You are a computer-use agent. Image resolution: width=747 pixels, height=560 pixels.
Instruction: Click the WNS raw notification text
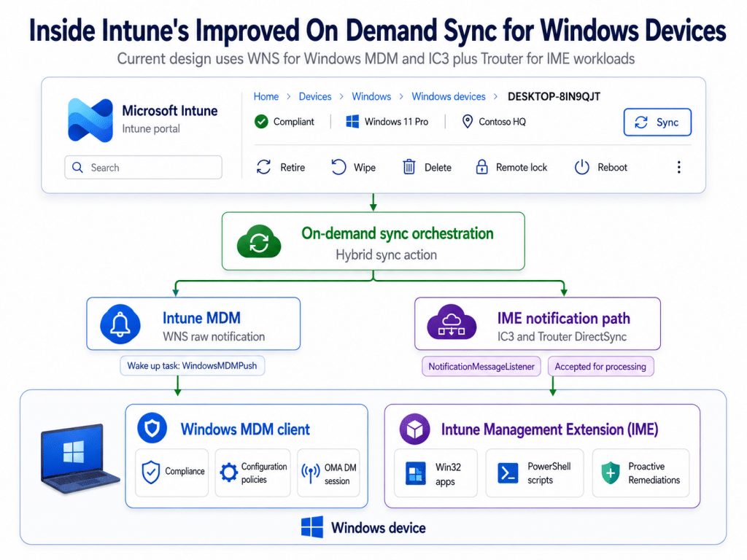click(x=214, y=337)
